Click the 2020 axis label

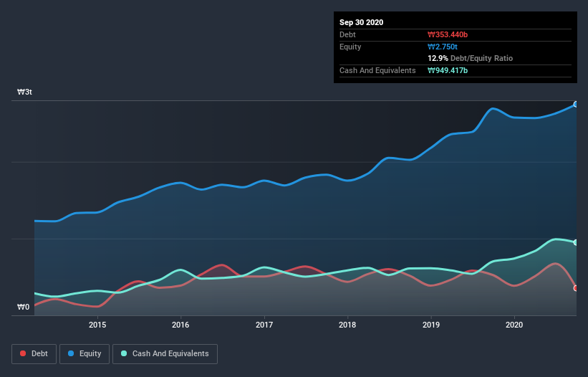pyautogui.click(x=514, y=325)
